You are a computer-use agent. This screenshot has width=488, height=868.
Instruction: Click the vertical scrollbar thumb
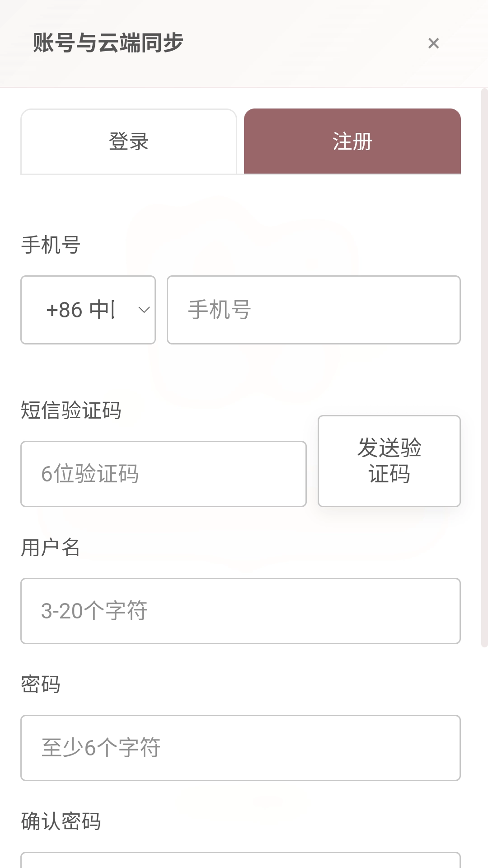pos(484,366)
